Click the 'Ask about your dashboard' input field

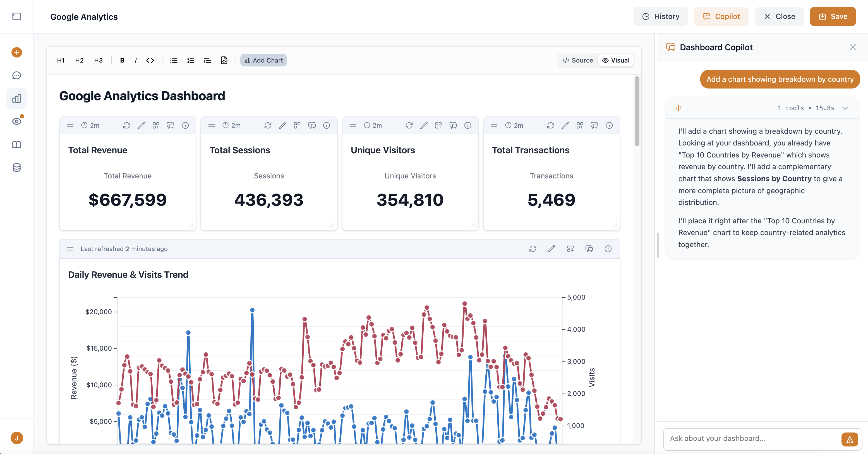point(741,438)
